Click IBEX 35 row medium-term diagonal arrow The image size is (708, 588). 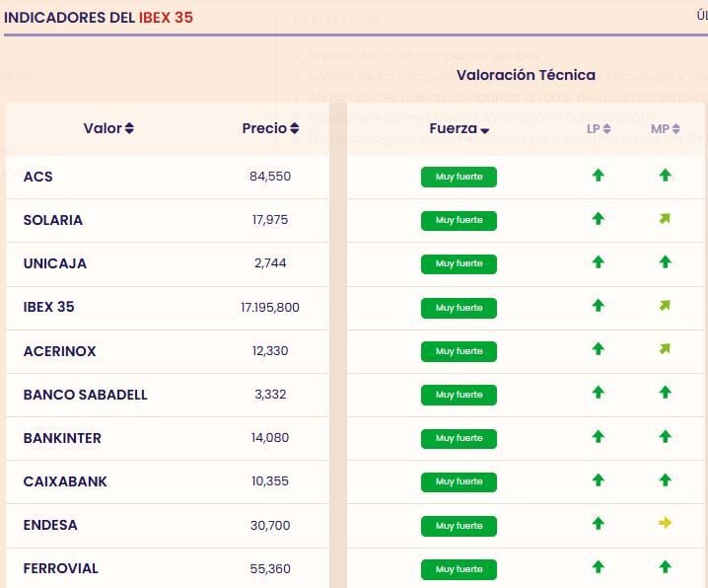665,306
